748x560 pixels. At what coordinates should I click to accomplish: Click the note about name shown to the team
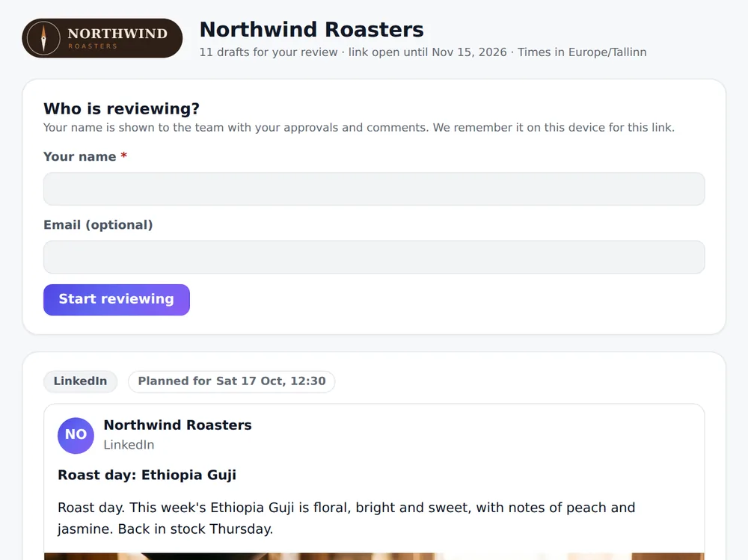coord(359,127)
